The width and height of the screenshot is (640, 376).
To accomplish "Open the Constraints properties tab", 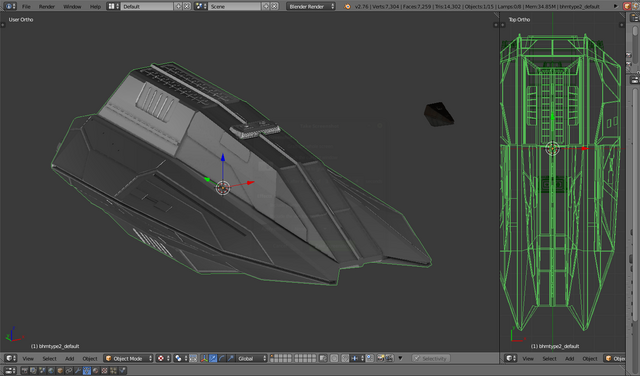I will click(69, 371).
